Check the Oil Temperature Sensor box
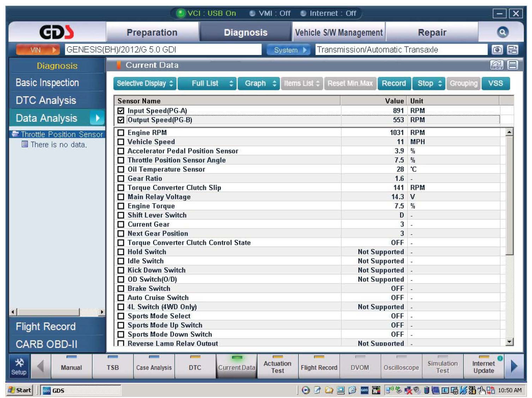Image resolution: width=532 pixels, height=398 pixels. 121,169
